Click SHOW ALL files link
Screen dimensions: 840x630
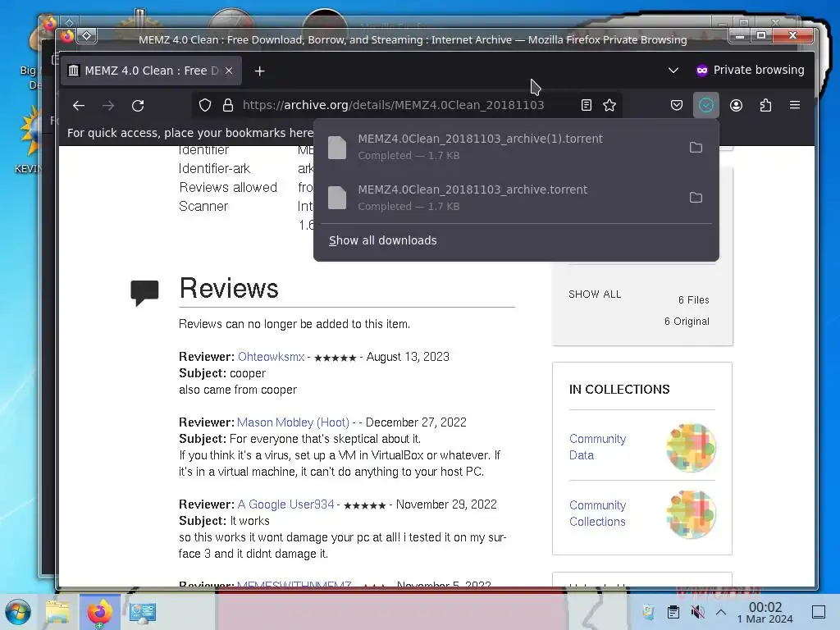595,294
